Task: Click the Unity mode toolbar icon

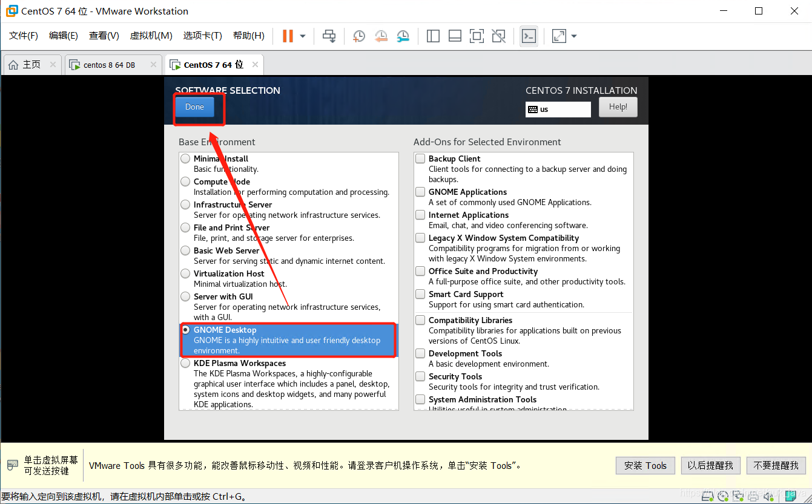Action: 498,36
